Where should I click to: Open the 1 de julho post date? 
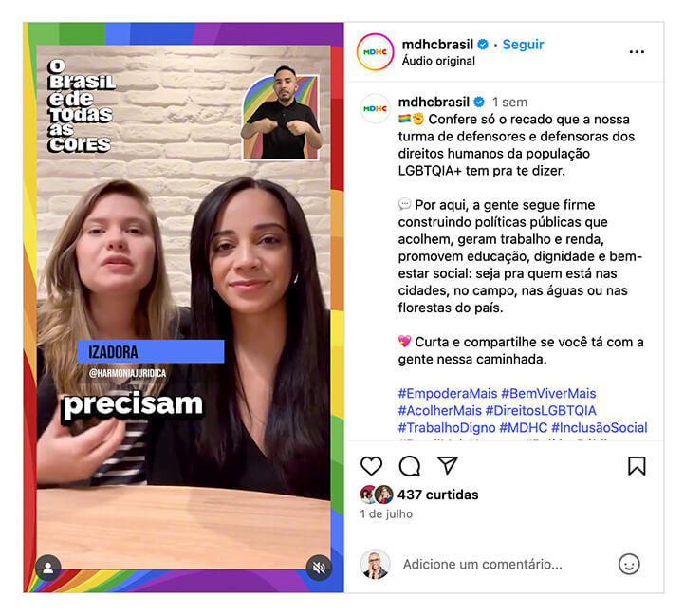coord(386,513)
